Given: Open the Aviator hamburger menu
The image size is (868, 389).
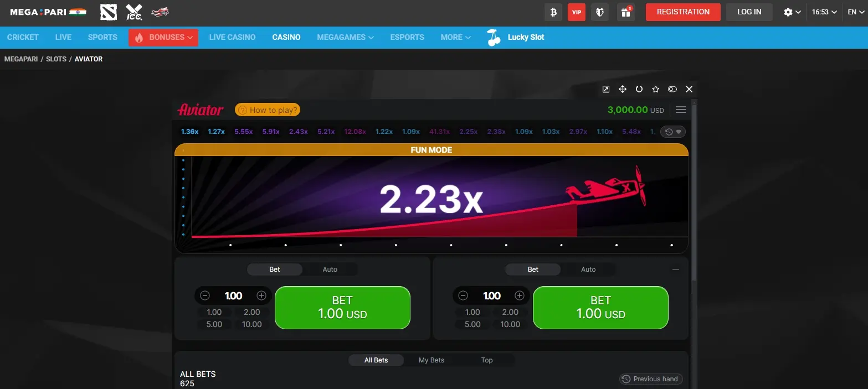Looking at the screenshot, I should (x=681, y=110).
